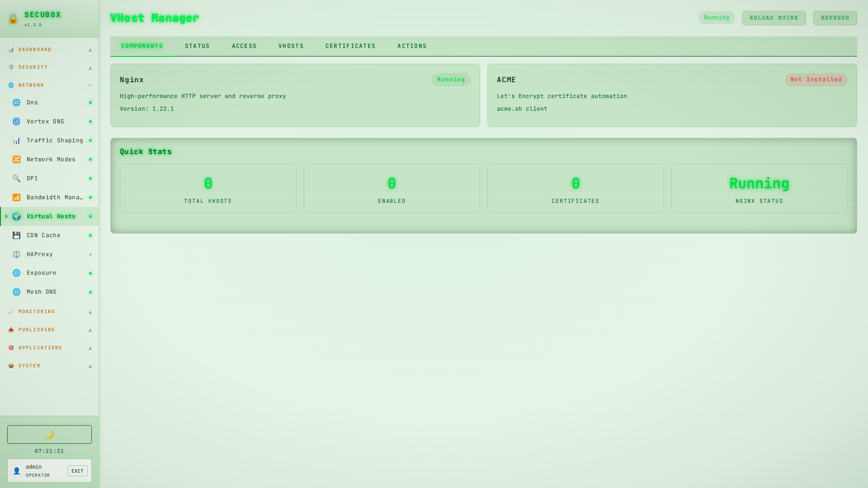Toggle dark mode with moon button
868x488 pixels.
click(x=49, y=434)
